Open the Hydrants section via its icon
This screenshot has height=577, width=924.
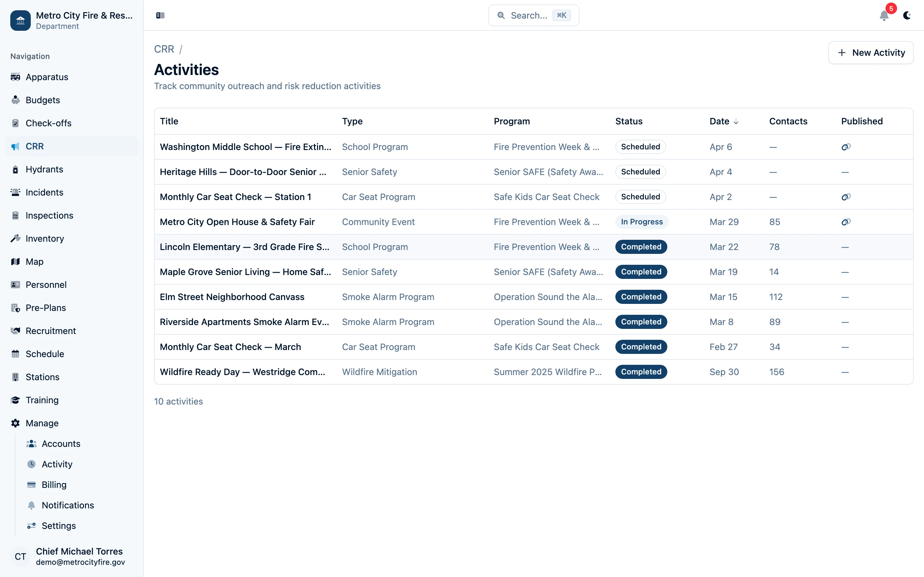coord(15,169)
